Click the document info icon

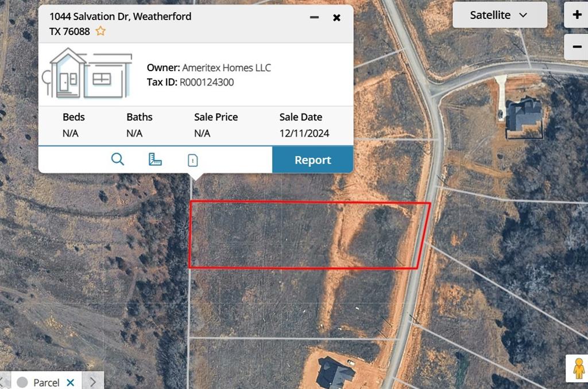coord(193,160)
